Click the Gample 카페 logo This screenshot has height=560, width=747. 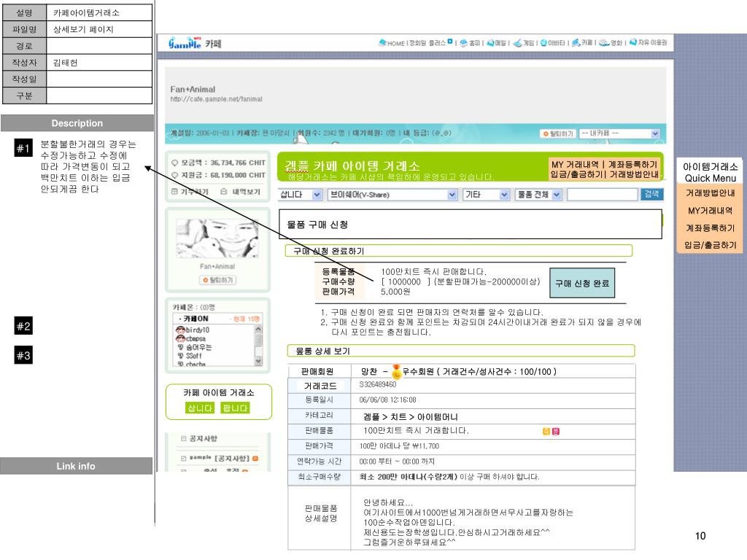coord(195,43)
